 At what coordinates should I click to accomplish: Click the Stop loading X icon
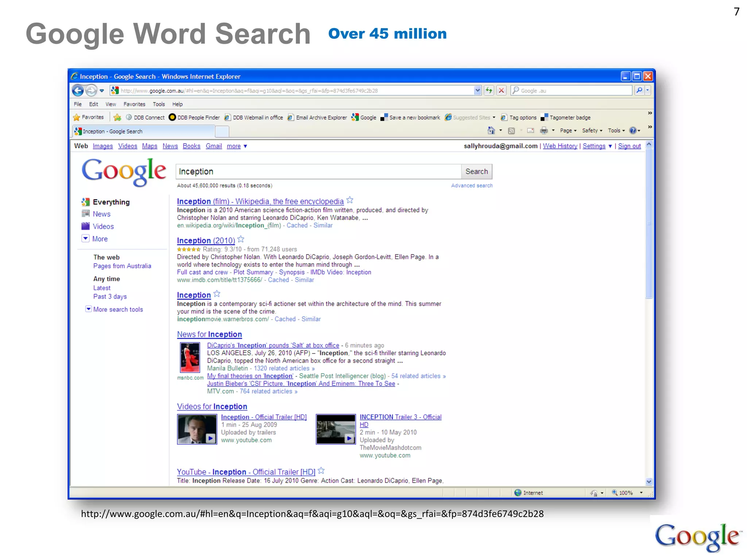pos(502,90)
